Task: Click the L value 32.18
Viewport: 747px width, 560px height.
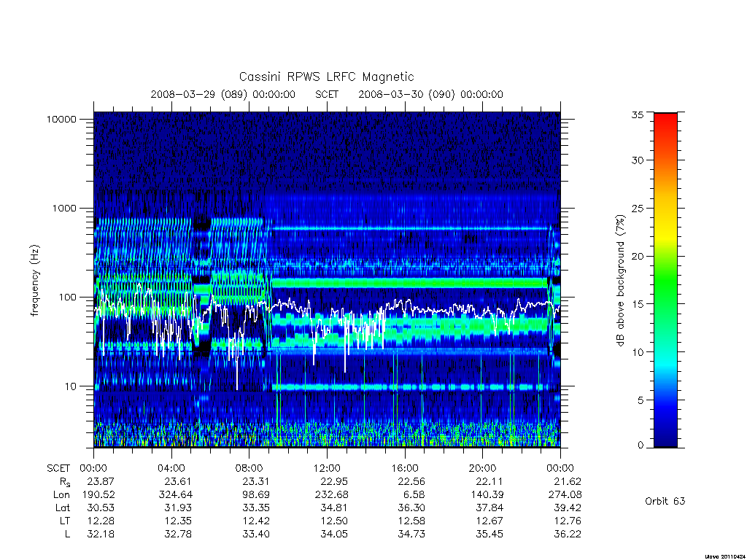Action: pos(101,534)
